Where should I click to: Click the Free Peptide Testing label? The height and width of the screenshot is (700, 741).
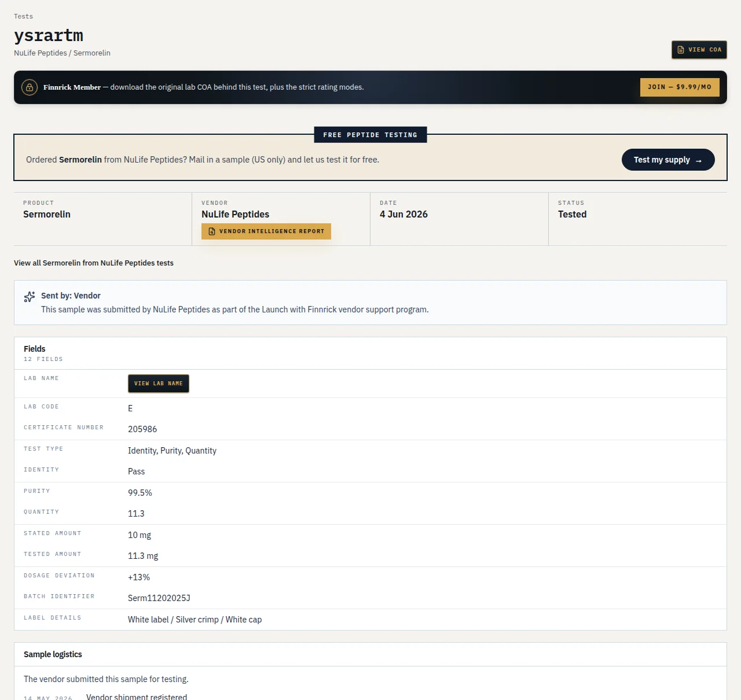pos(370,135)
